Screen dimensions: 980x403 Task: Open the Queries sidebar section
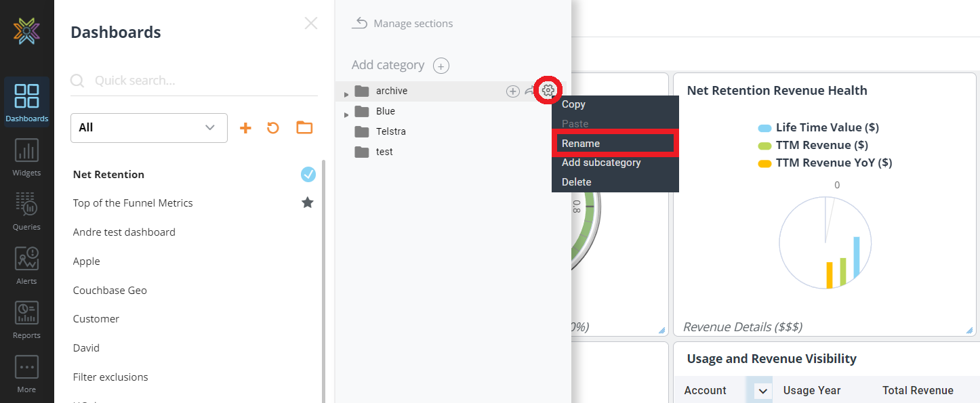click(26, 211)
